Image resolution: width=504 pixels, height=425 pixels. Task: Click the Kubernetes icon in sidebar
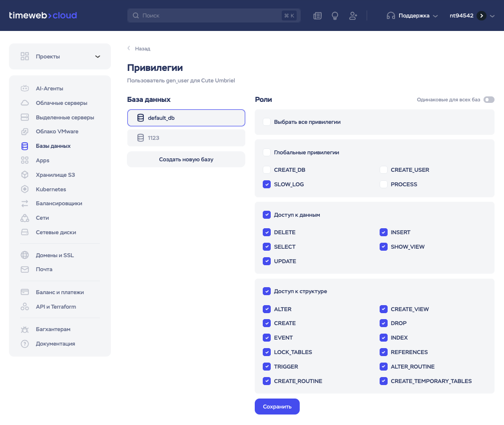pos(24,189)
